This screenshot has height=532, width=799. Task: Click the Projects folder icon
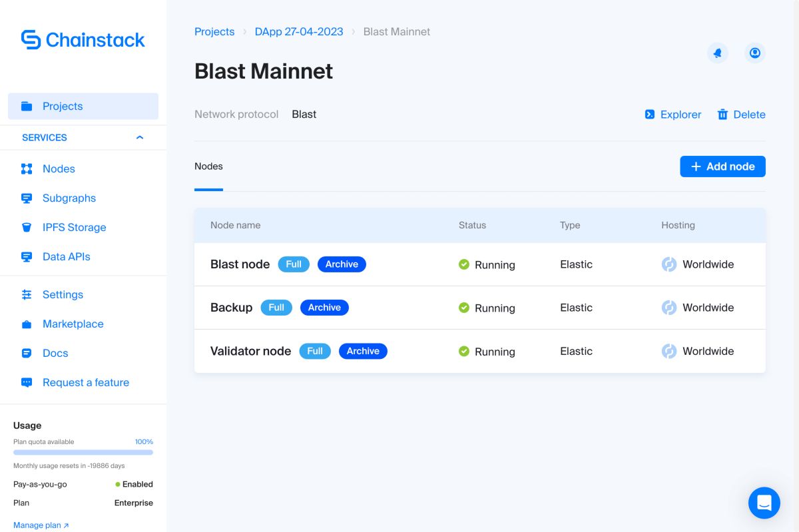tap(27, 106)
